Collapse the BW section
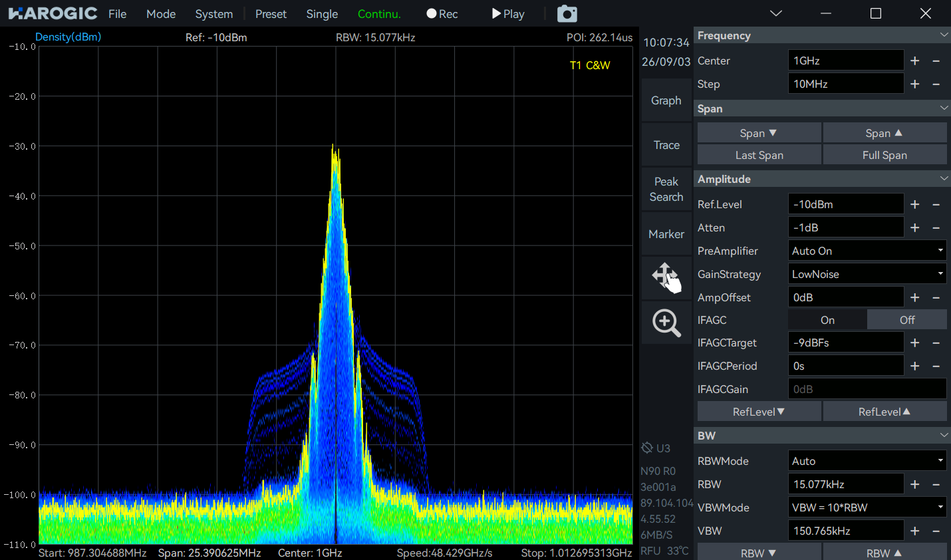951x560 pixels. 944,435
